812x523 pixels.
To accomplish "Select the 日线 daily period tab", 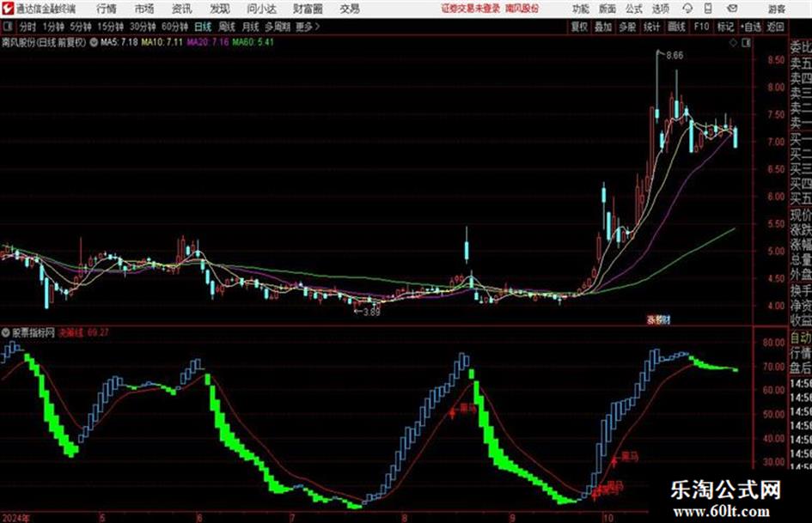I will (203, 27).
